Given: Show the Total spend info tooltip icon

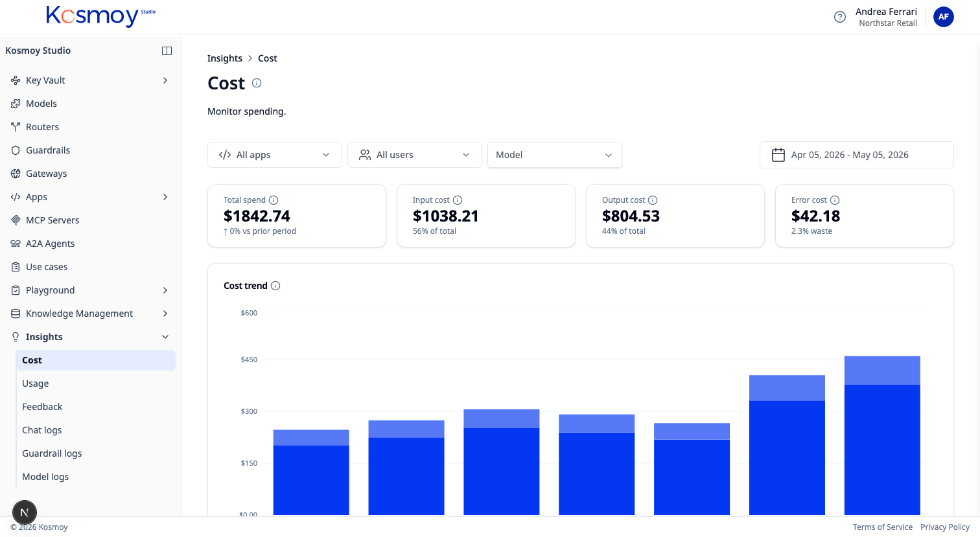Looking at the screenshot, I should point(274,200).
